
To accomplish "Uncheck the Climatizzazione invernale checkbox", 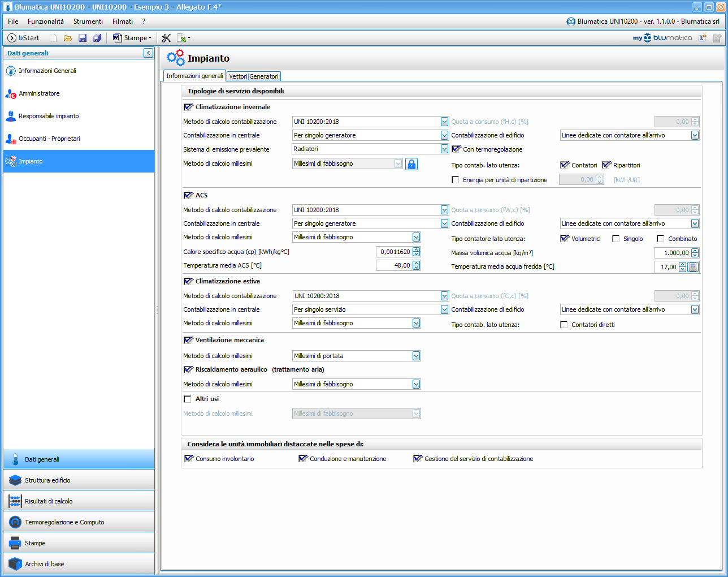I will click(x=188, y=107).
